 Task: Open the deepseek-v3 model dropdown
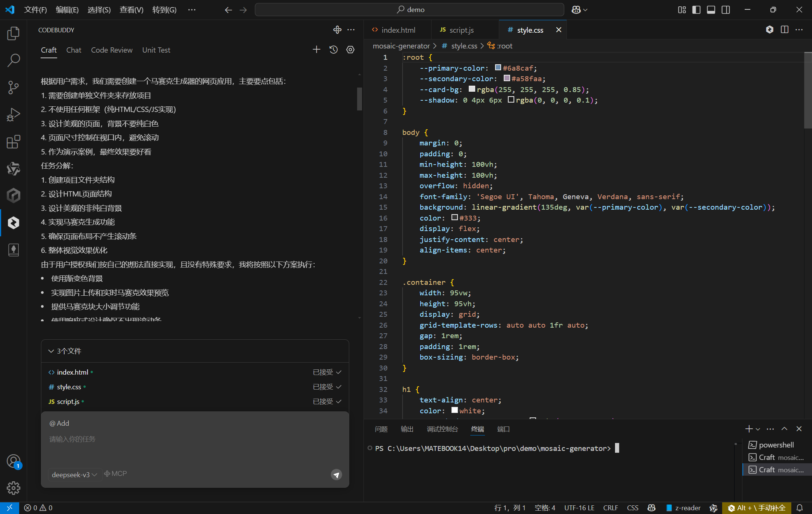pos(74,475)
